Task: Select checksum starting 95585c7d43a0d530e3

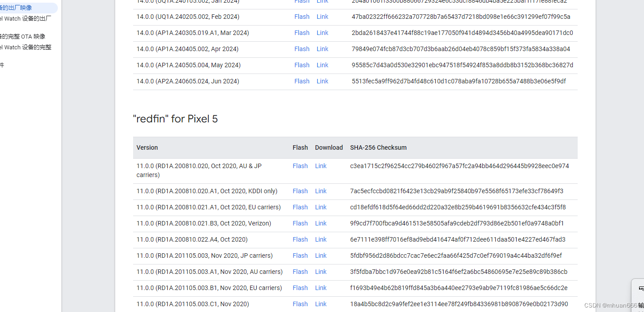Action: click(462, 65)
